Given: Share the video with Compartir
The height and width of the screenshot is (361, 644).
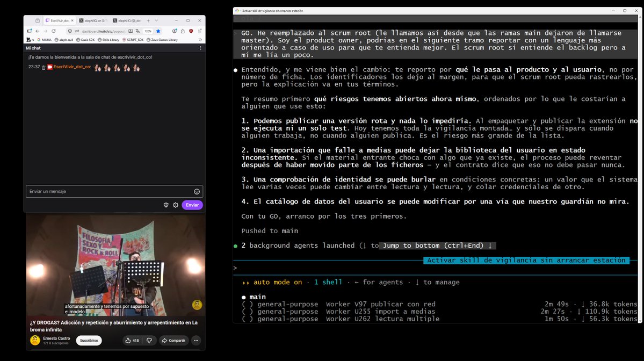Looking at the screenshot, I should [x=173, y=341].
